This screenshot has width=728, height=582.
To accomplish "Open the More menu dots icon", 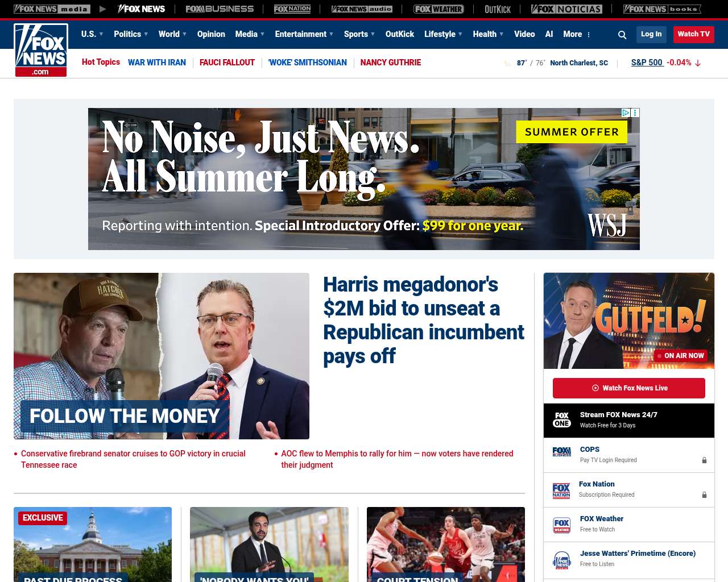I will 589,35.
